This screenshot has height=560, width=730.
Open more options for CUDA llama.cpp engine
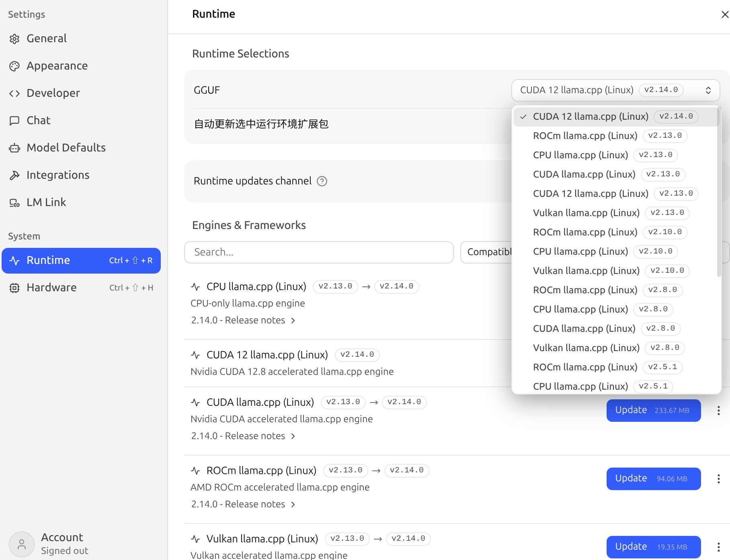[718, 411]
